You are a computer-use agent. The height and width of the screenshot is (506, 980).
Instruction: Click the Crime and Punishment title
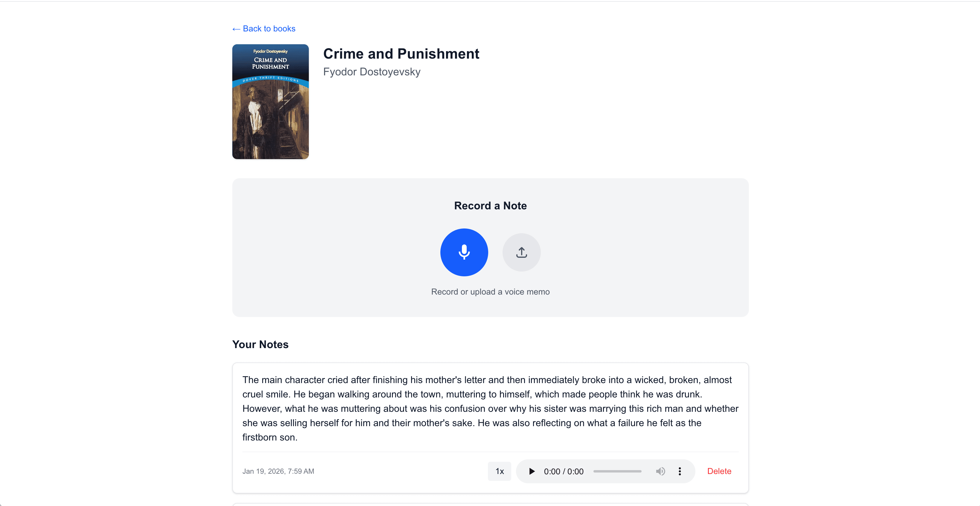[x=401, y=54]
